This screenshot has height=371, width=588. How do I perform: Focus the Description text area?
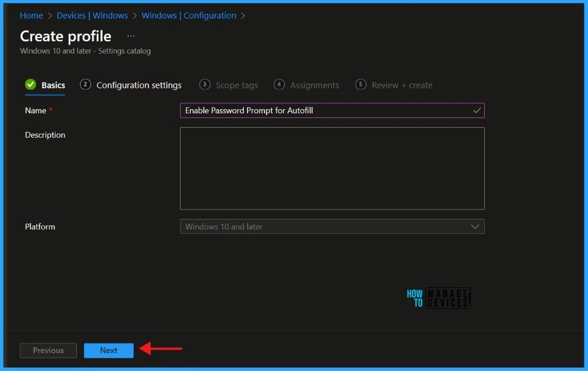coord(332,168)
